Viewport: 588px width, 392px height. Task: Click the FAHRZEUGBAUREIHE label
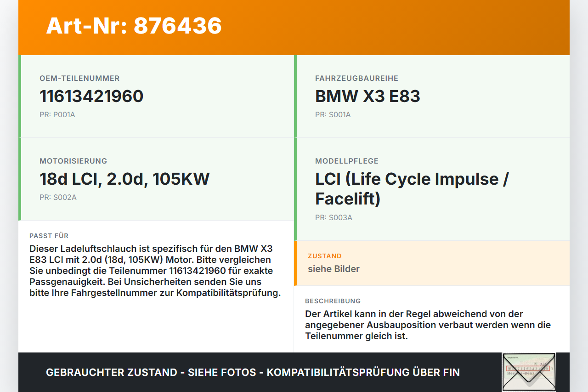[356, 79]
